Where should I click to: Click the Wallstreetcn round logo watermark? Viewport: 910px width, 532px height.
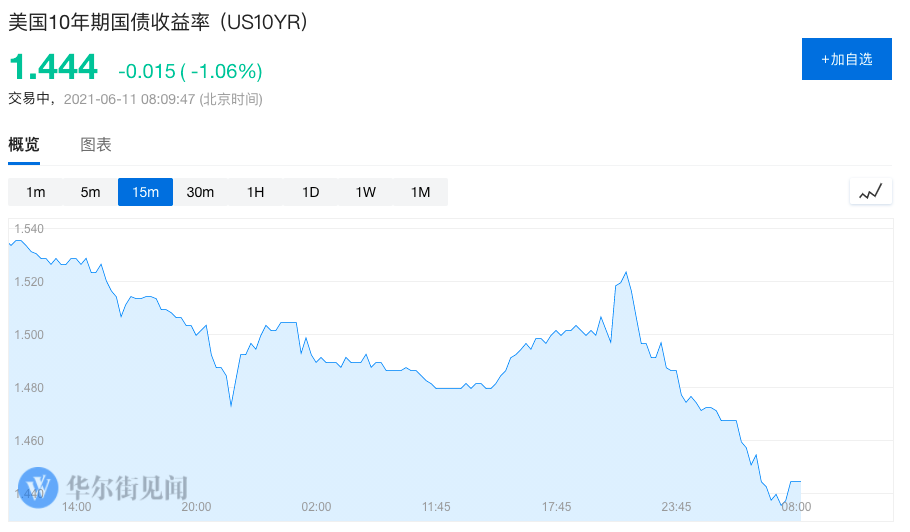[x=38, y=488]
